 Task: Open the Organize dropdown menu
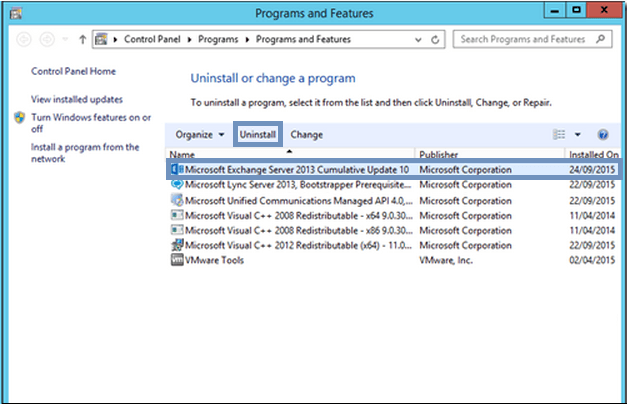tap(200, 134)
